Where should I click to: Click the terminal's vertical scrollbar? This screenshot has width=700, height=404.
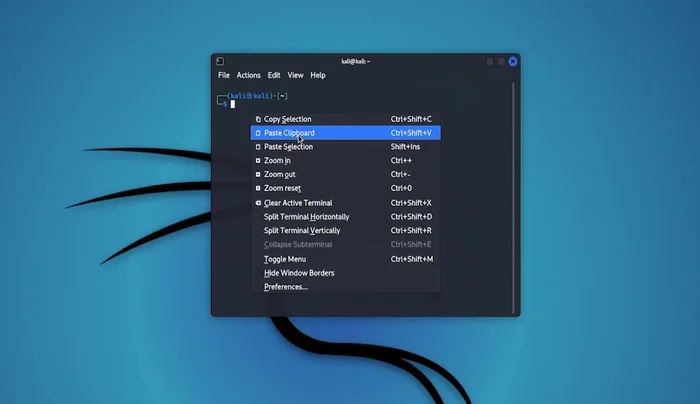pyautogui.click(x=513, y=198)
